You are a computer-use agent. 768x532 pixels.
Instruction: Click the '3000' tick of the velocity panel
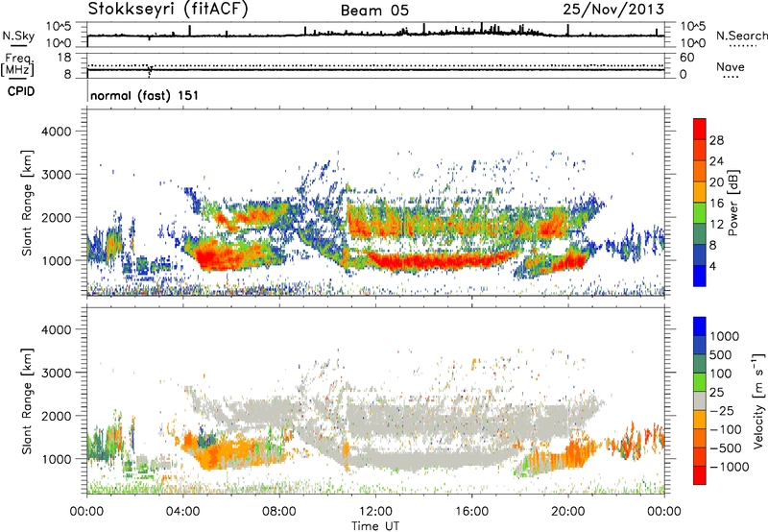[x=56, y=373]
